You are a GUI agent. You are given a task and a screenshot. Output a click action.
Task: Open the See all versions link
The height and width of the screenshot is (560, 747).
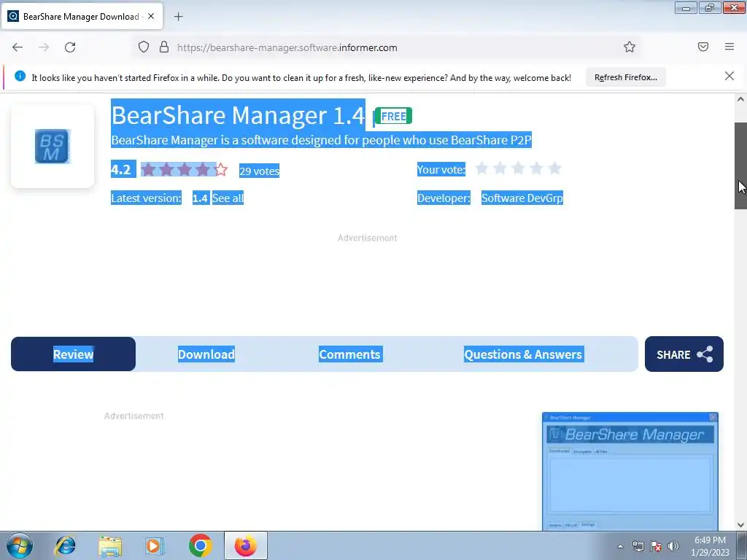click(x=228, y=198)
